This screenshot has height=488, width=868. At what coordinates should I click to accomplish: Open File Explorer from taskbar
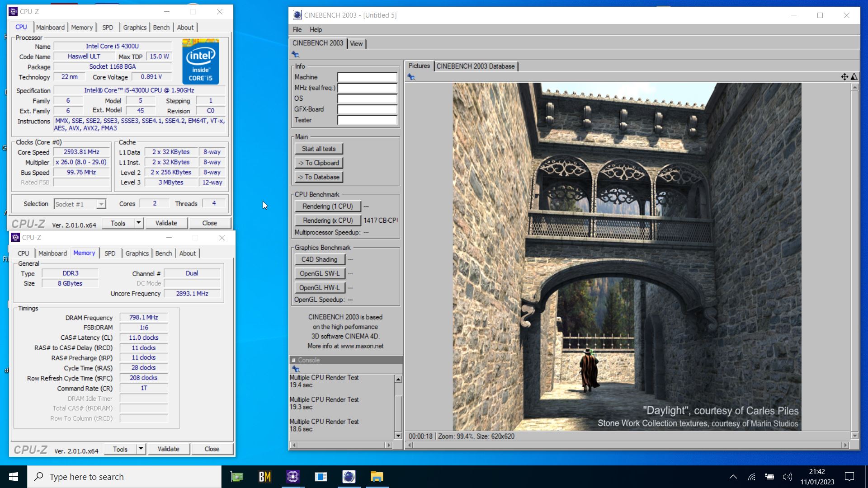[377, 477]
